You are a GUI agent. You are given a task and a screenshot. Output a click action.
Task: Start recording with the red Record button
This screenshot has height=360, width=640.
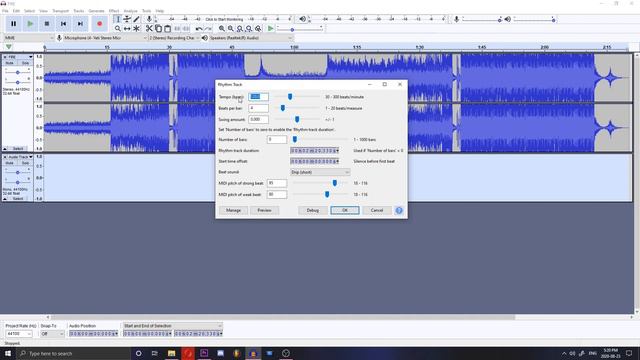(x=99, y=24)
